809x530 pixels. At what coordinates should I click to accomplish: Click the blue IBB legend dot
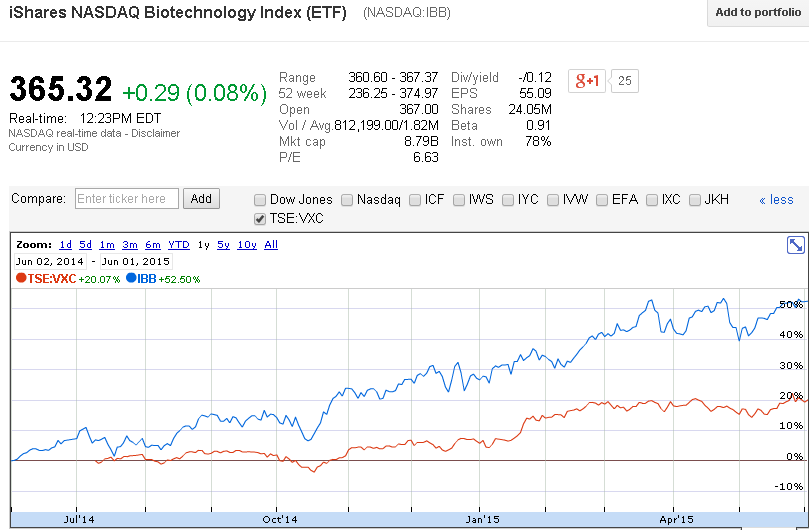[x=131, y=279]
